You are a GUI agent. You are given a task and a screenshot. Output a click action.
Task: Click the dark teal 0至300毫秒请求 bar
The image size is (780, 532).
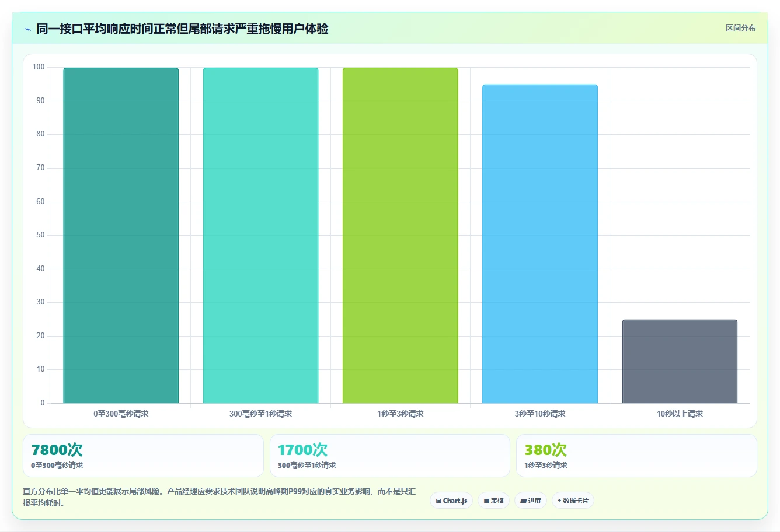point(121,235)
